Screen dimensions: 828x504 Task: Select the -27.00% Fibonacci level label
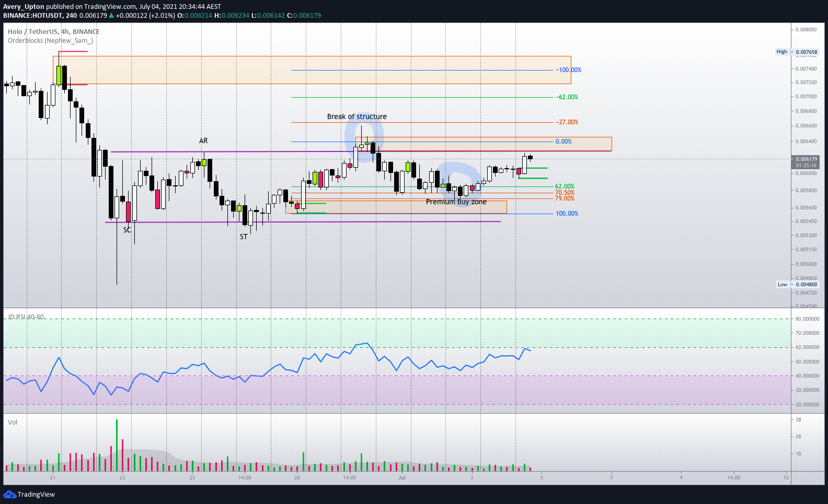tap(567, 122)
